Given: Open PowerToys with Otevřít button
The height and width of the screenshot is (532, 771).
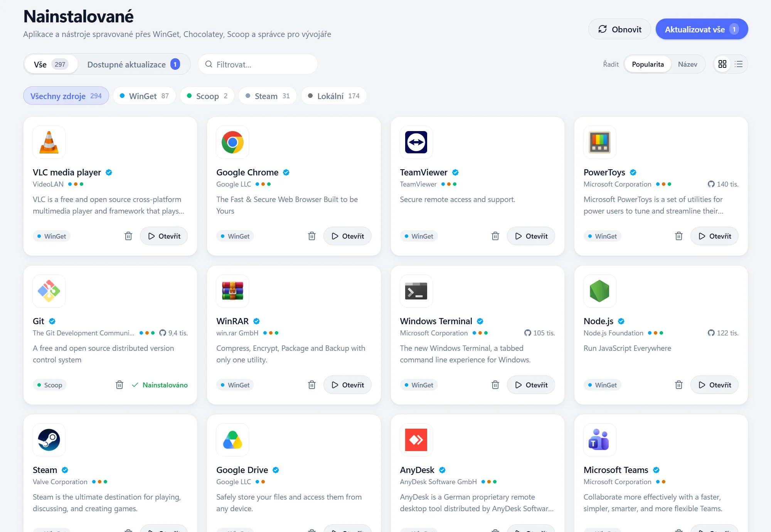Looking at the screenshot, I should 714,236.
